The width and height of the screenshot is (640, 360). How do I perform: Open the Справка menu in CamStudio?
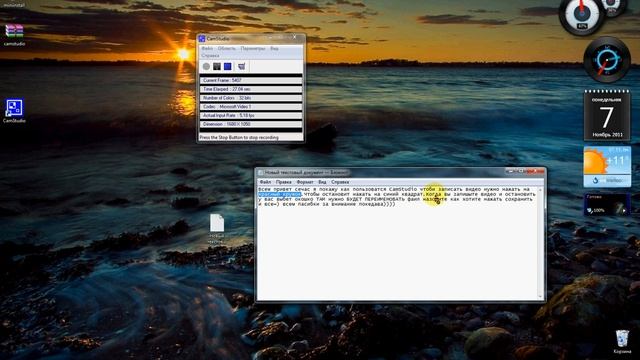click(x=211, y=55)
